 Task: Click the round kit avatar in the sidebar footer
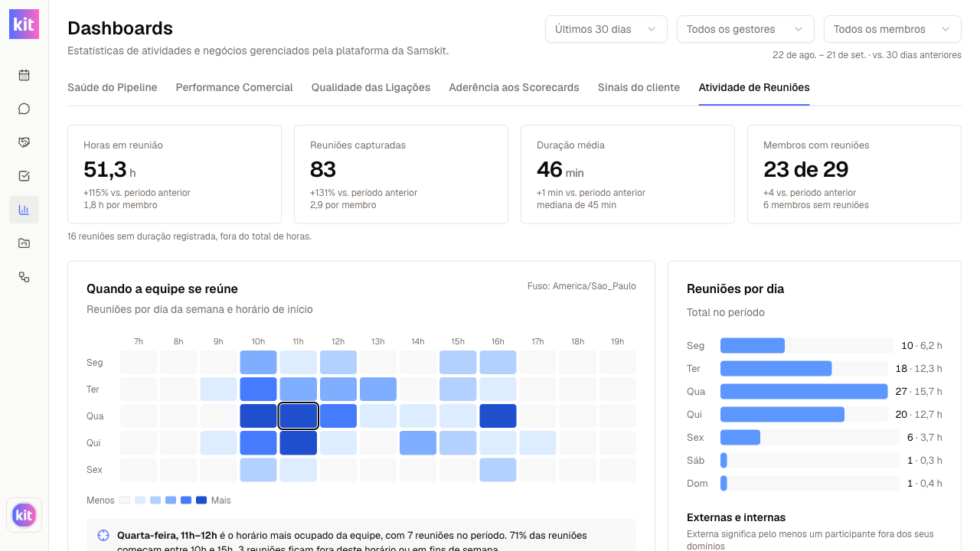(24, 515)
